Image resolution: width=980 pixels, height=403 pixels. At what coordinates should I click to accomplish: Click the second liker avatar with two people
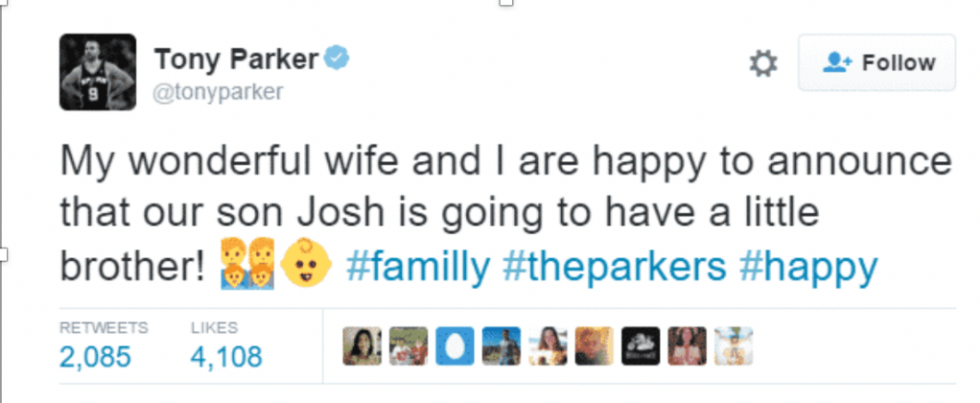pos(408,345)
